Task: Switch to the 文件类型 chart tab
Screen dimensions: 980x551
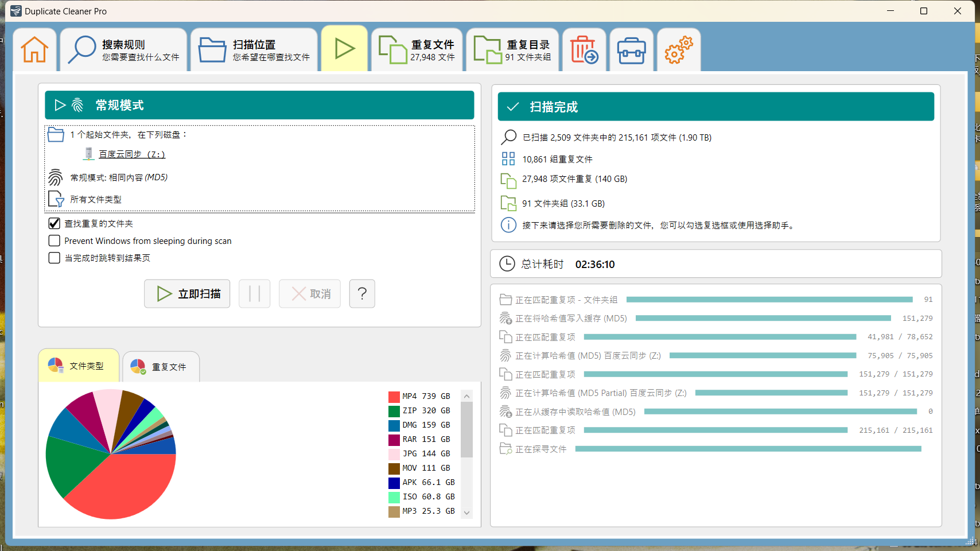Action: pos(79,366)
